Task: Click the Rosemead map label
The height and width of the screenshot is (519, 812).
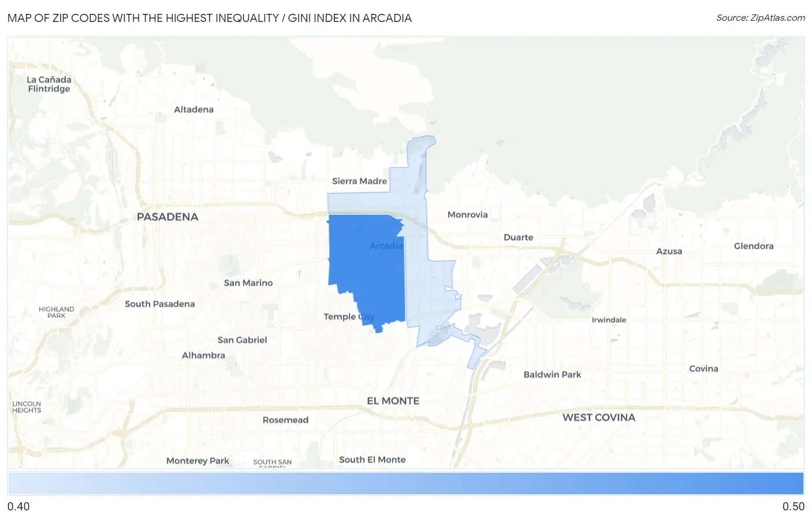Action: [285, 420]
